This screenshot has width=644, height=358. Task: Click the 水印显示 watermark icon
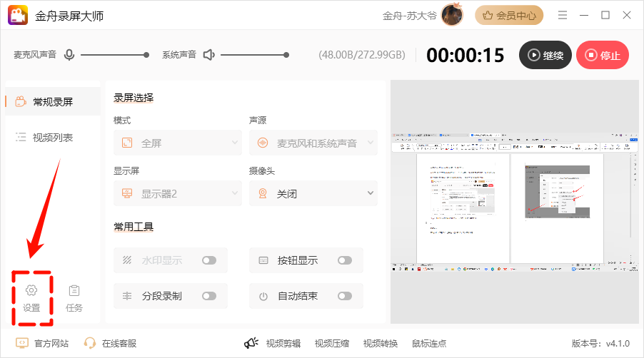point(127,260)
